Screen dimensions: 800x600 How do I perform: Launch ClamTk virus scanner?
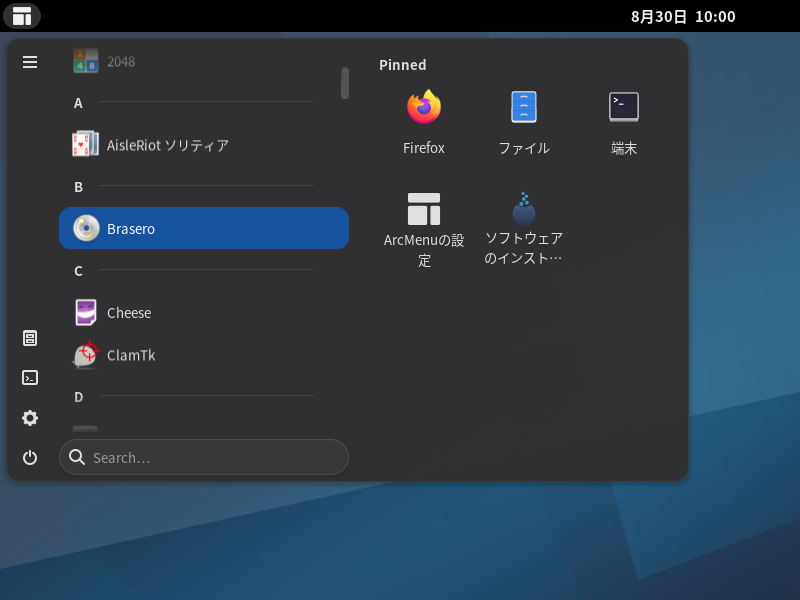click(x=204, y=355)
